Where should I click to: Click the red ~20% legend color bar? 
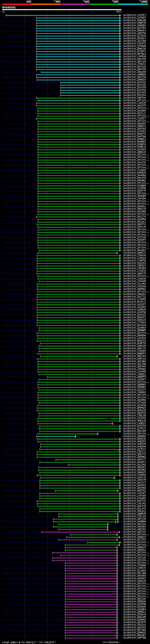pyautogui.click(x=17, y=4)
